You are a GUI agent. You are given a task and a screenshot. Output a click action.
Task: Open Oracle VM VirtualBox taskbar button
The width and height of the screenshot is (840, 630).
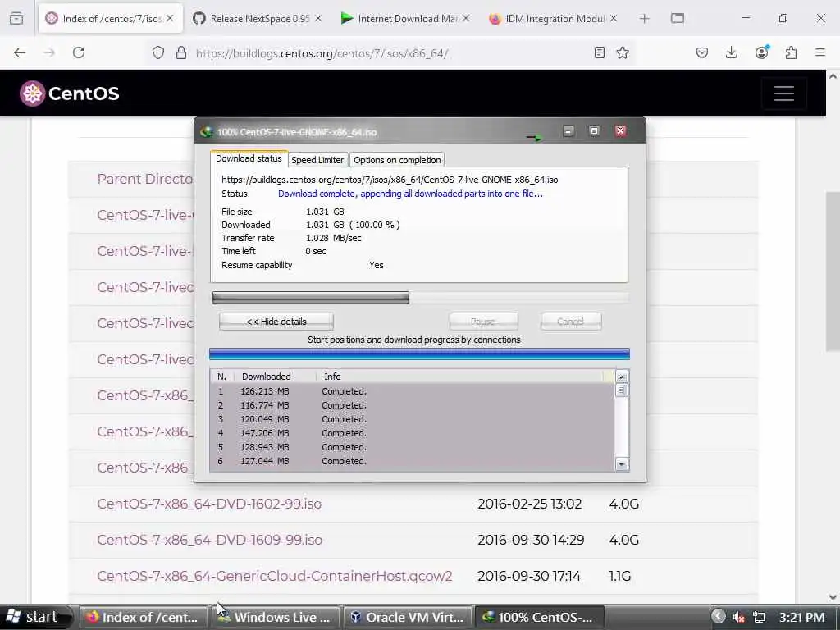pyautogui.click(x=409, y=617)
